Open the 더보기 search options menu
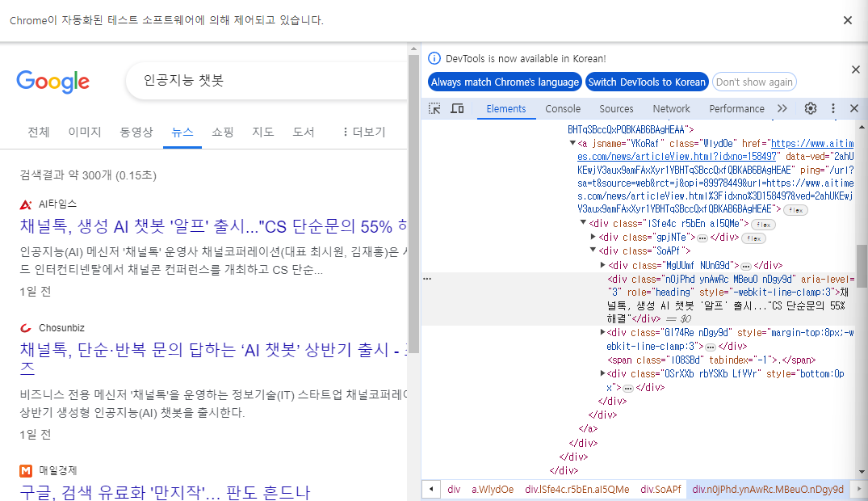Image resolution: width=868 pixels, height=501 pixels. tap(363, 132)
